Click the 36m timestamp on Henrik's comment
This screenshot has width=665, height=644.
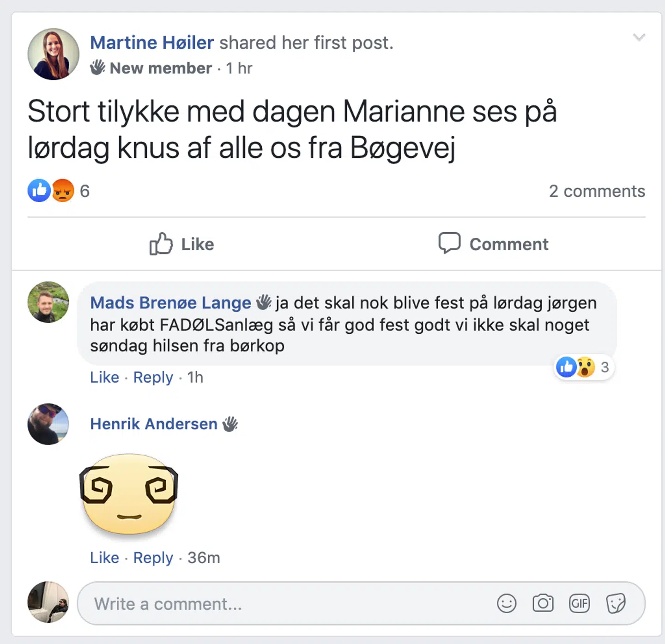point(204,558)
